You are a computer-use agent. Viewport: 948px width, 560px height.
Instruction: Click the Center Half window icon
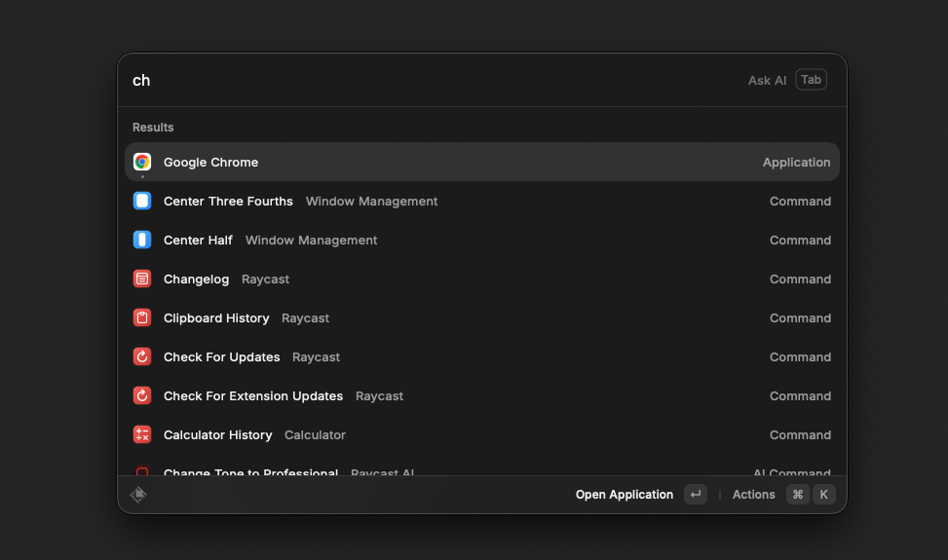tap(142, 240)
